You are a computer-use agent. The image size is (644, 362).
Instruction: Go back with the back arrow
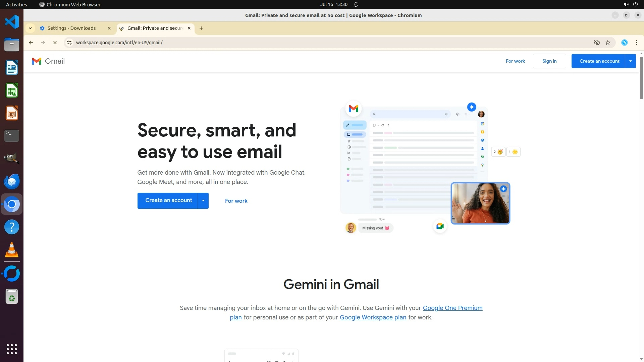click(31, 43)
